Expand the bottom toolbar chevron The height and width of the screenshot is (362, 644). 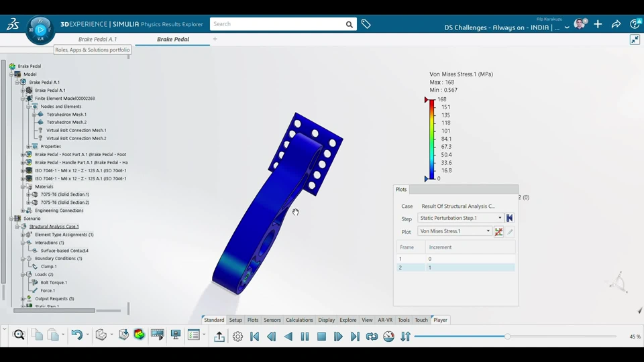(4, 328)
